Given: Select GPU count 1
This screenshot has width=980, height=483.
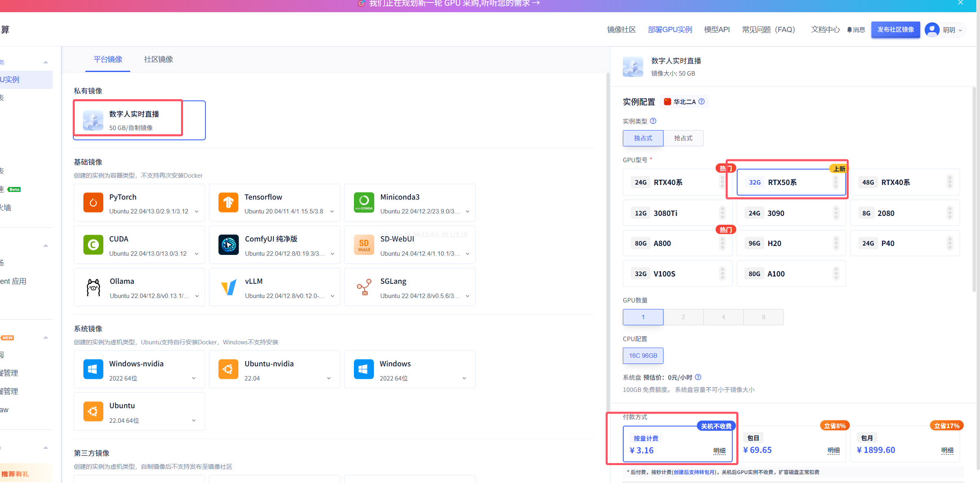Looking at the screenshot, I should click(x=643, y=317).
